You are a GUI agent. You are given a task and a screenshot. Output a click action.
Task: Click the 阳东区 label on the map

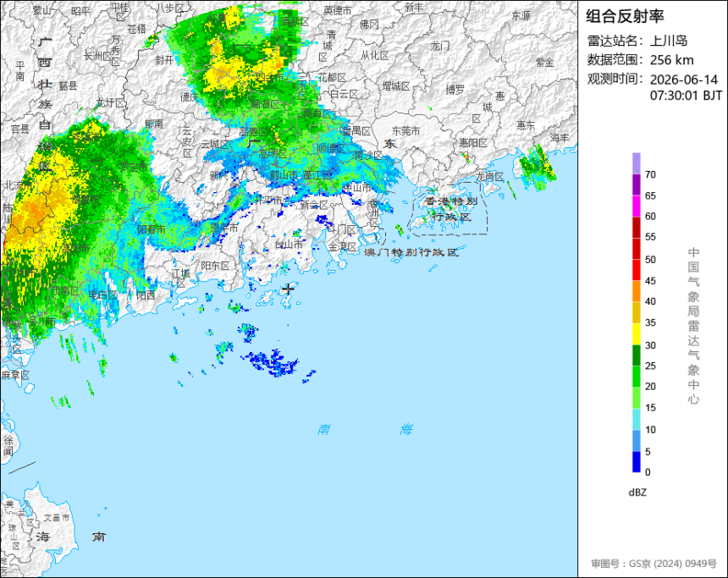(x=215, y=266)
